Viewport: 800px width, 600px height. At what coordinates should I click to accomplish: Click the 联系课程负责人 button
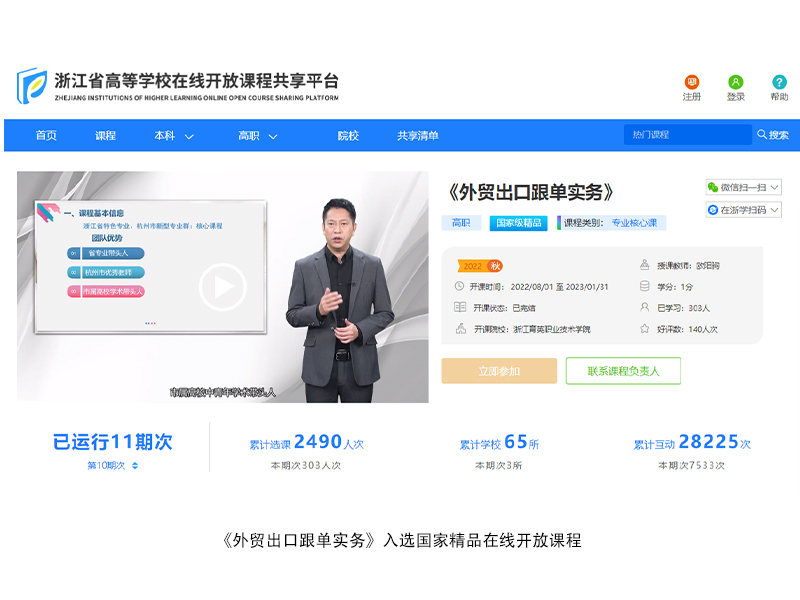[622, 371]
